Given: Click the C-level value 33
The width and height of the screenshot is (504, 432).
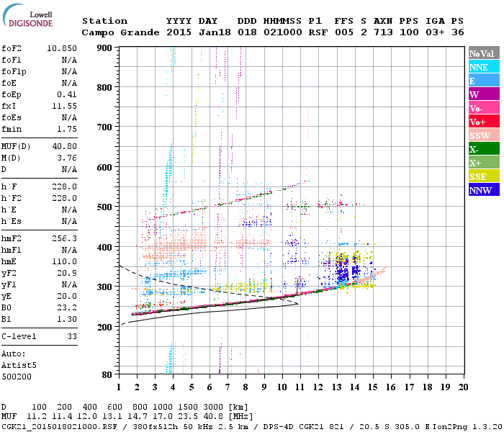Looking at the screenshot, I should pyautogui.click(x=72, y=336).
